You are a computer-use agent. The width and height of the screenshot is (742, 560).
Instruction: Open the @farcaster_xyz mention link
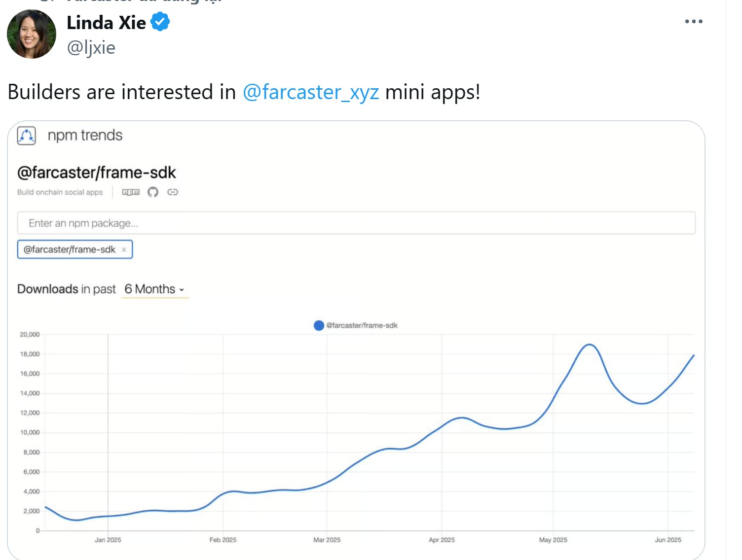311,92
